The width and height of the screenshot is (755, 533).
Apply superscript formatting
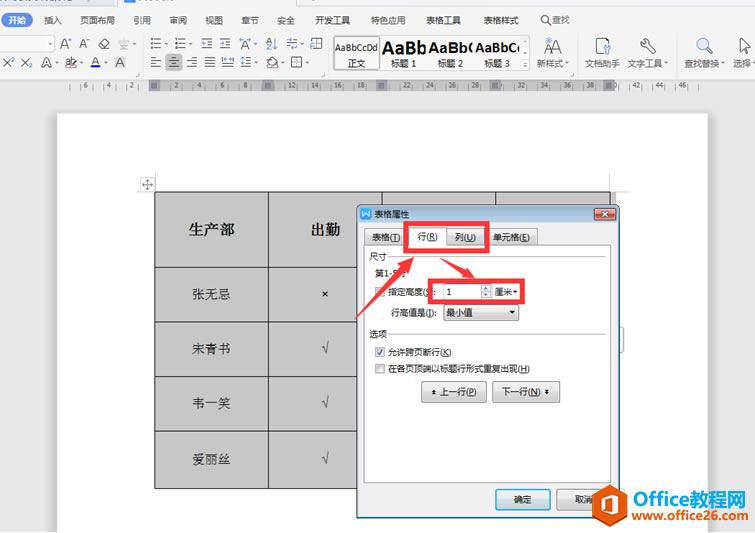[8, 63]
